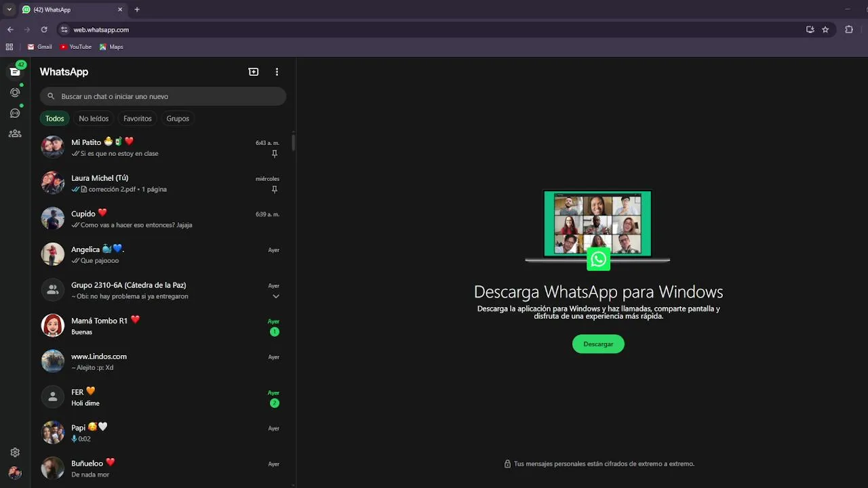Open the browser apps grid icon
Screen dimensions: 868x488
[x=9, y=47]
